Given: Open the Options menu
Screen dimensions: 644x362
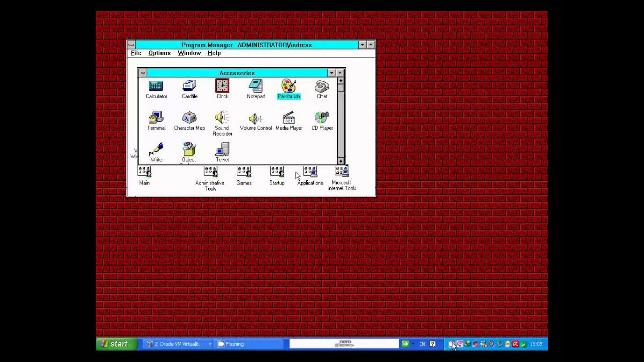Looking at the screenshot, I should [x=159, y=53].
